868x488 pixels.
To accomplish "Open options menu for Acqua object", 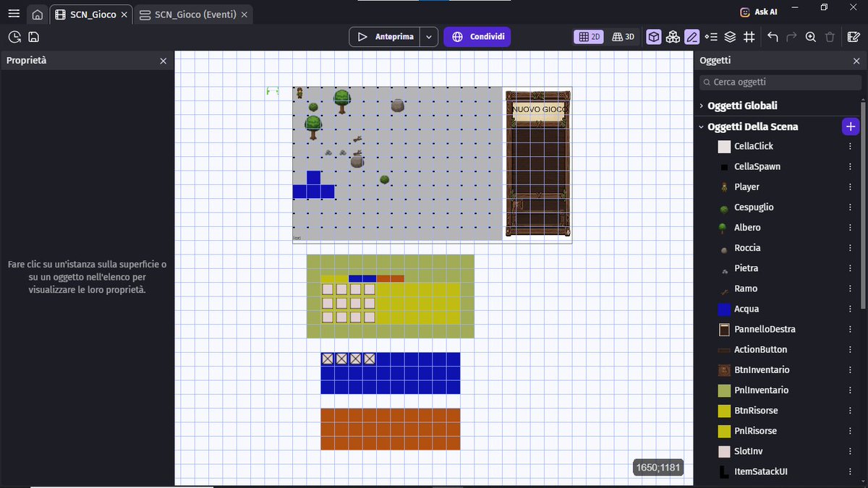I will pos(850,309).
